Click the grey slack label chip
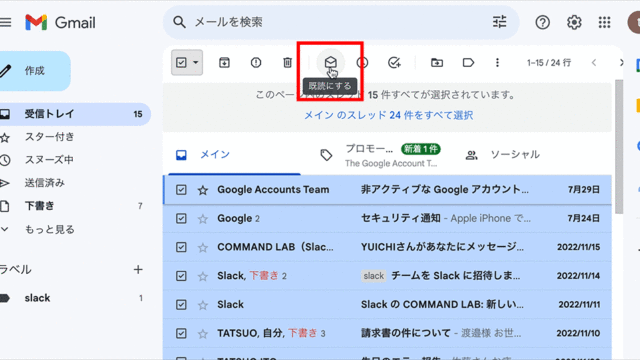Image resolution: width=640 pixels, height=360 pixels. coord(373,276)
